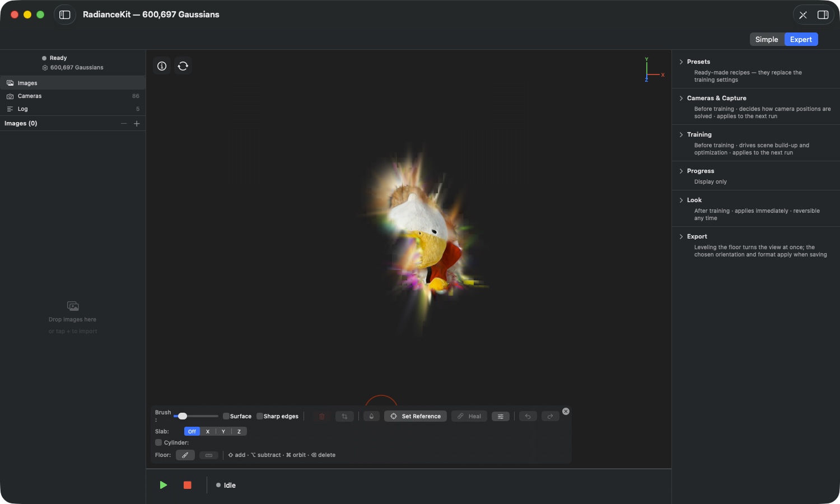The image size is (840, 504).
Task: Stop training with the red stop button
Action: (188, 485)
